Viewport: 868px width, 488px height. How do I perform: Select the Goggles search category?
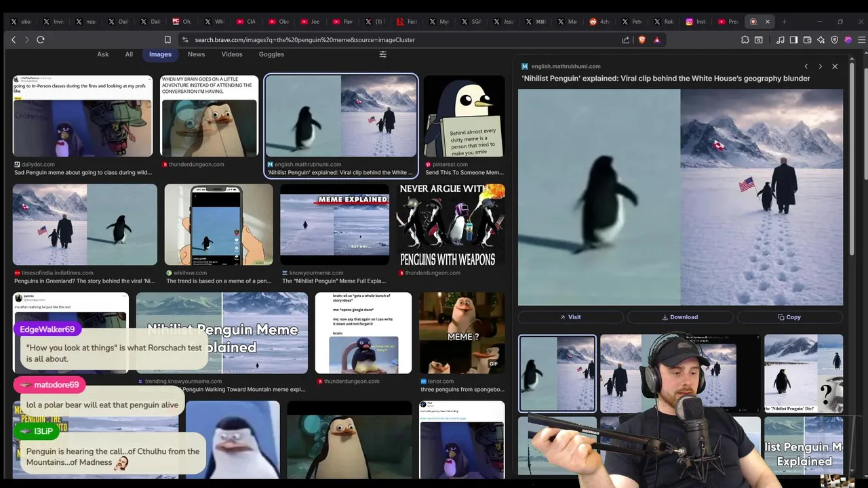(271, 54)
